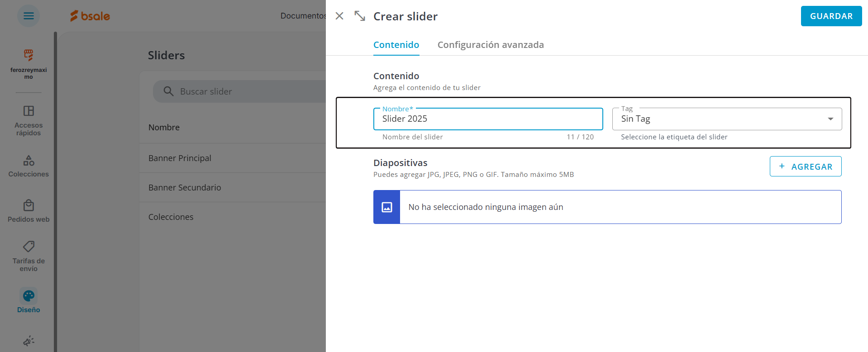868x352 pixels.
Task: Select the Diseño palette icon
Action: 29,296
